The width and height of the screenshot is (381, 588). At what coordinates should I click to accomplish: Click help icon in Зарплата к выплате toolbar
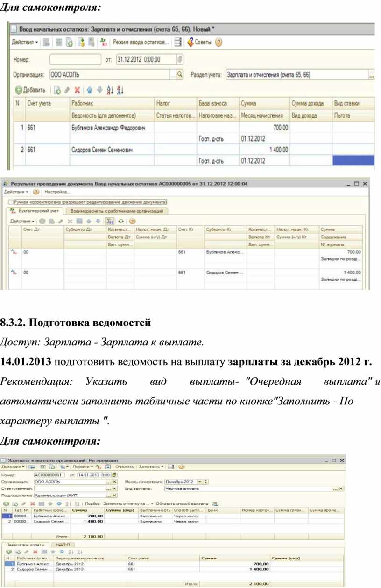pos(182,466)
